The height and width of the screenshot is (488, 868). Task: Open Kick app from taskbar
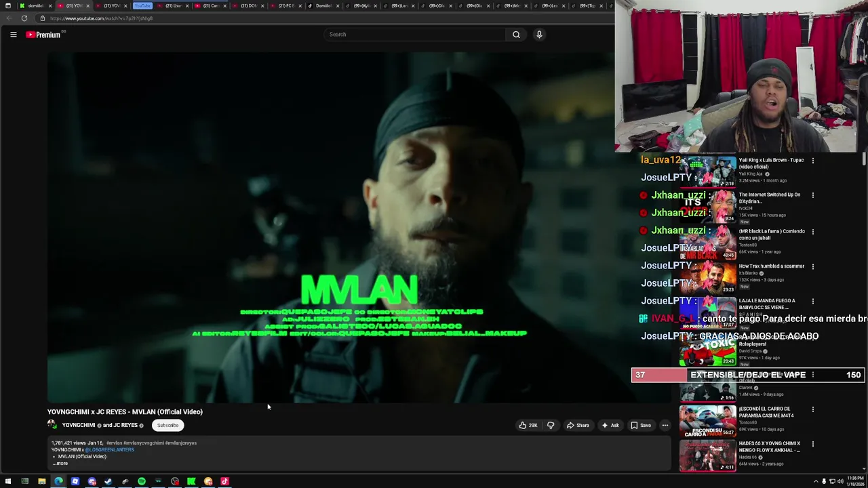pos(191,482)
